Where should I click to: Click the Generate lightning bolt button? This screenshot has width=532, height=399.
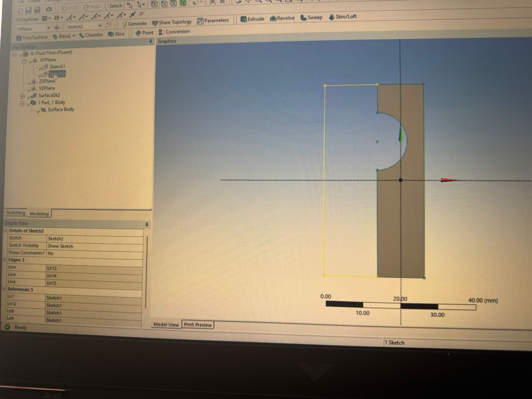[134, 24]
